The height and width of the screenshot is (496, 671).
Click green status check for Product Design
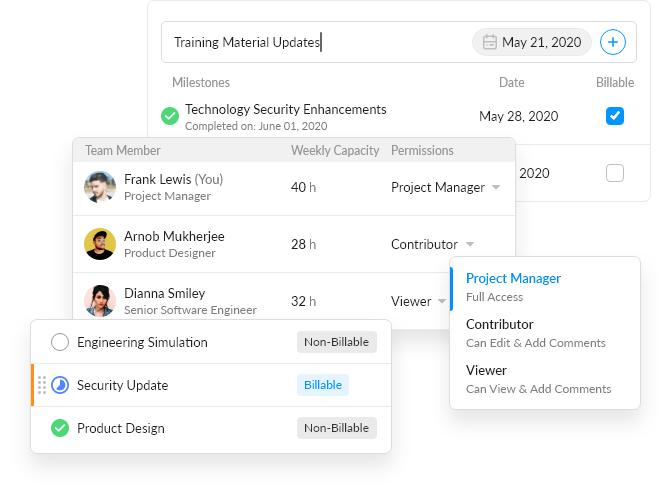coord(60,428)
